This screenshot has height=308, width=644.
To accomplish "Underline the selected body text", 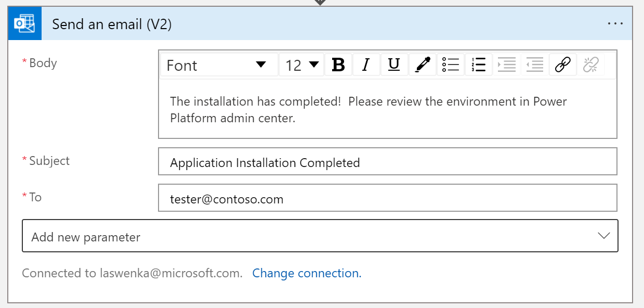I will [x=394, y=65].
